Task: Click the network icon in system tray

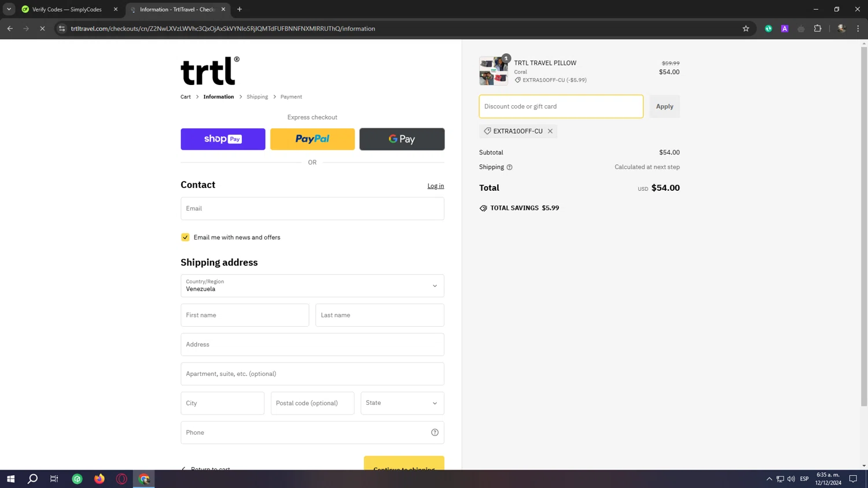Action: tap(780, 479)
